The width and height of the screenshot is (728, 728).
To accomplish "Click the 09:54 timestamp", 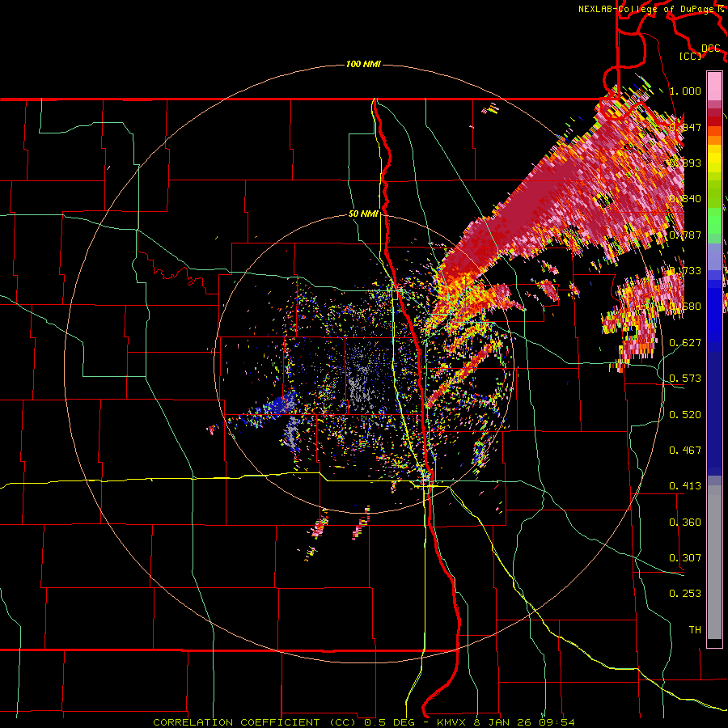I will pos(557,722).
